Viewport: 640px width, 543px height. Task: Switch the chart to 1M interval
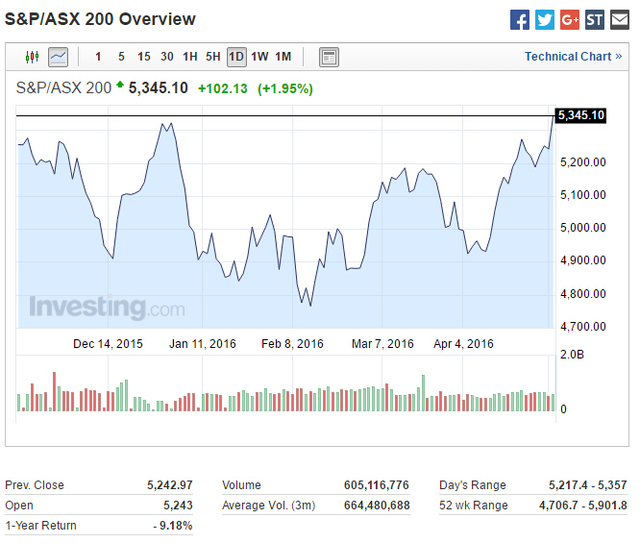(283, 56)
